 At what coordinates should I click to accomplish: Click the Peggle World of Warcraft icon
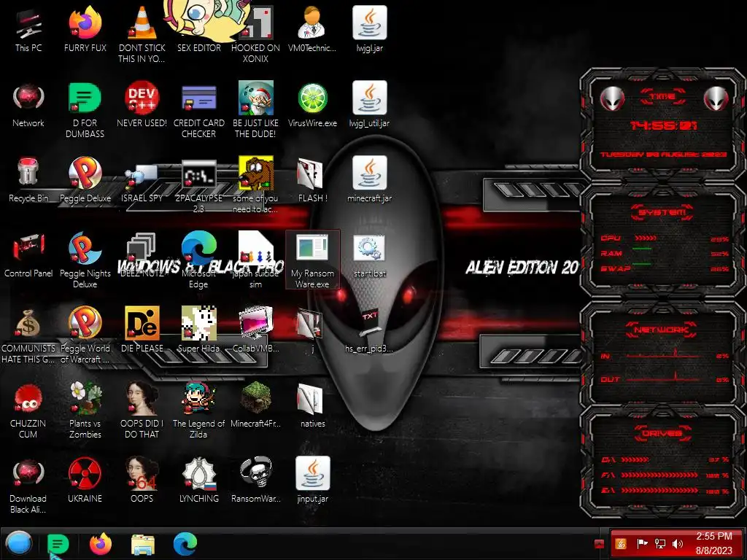85,335
